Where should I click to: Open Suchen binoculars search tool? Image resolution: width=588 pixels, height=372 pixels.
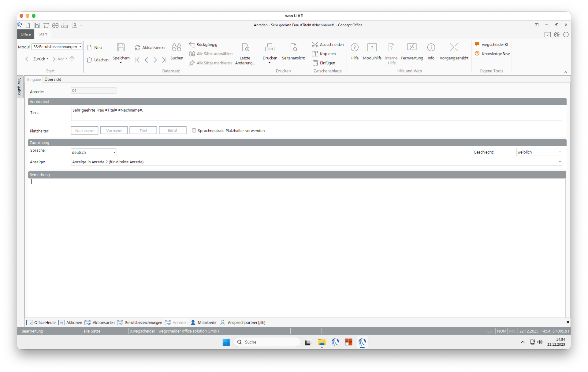click(177, 47)
